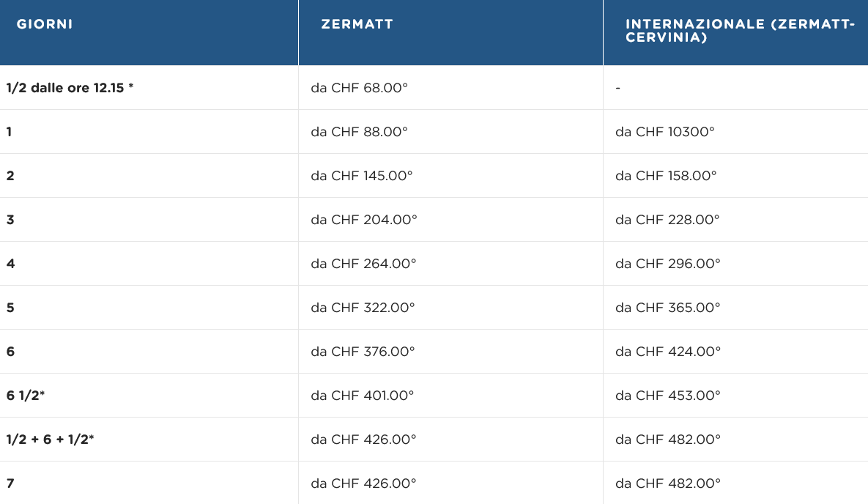868x504 pixels.
Task: Click Internazionale 3-day price CHF 228.00
Action: pyautogui.click(x=667, y=220)
